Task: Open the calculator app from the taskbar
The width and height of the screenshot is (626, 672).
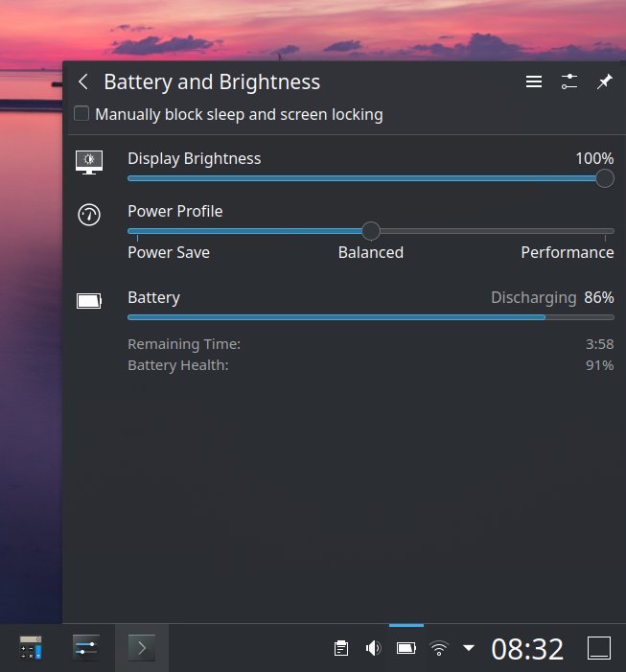Action: click(31, 648)
